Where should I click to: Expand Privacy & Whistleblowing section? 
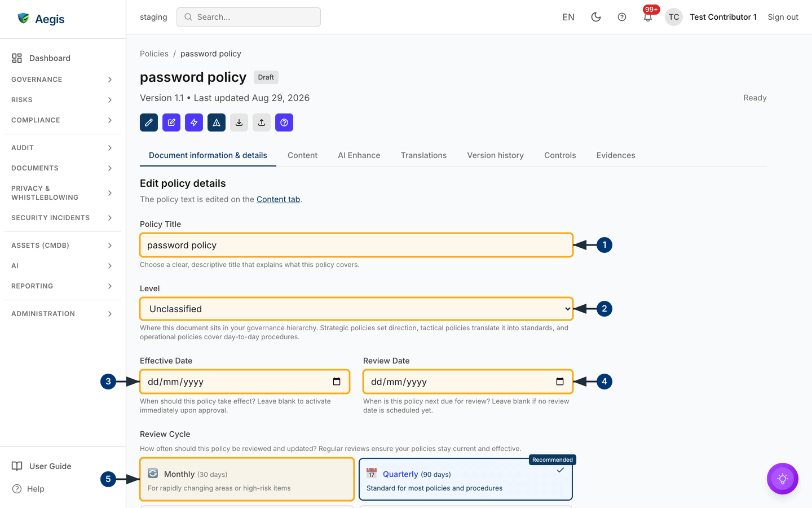click(x=63, y=193)
